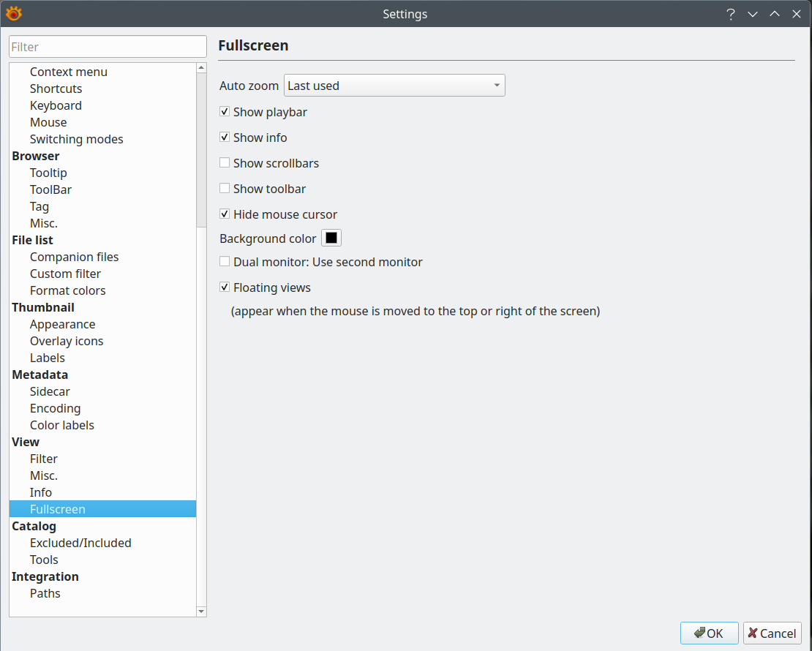Select Shortcuts in the settings tree
Viewport: 812px width, 651px height.
56,89
